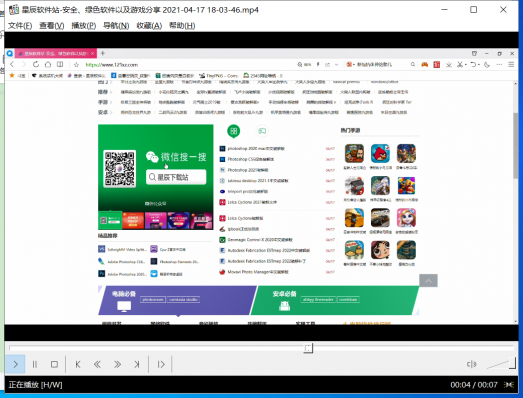Open the 导航(N) menu

(x=116, y=26)
